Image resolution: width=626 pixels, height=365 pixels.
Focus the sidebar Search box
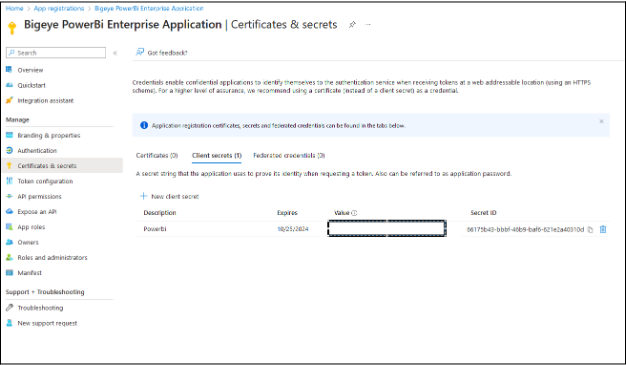56,53
